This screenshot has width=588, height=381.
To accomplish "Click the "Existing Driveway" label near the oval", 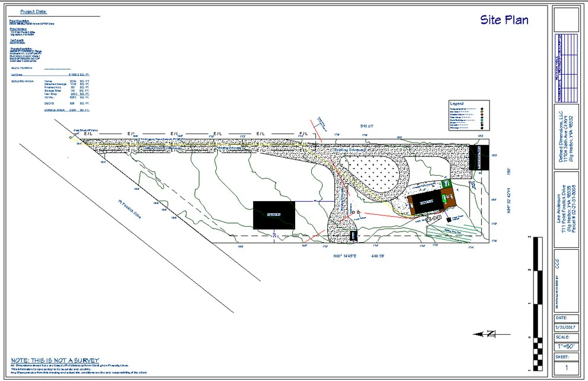I will pyautogui.click(x=349, y=150).
